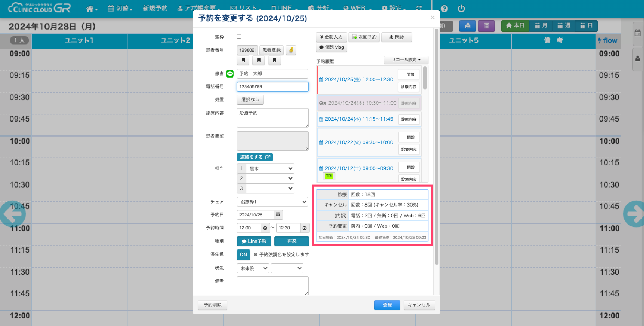This screenshot has height=326, width=644.
Task: Click the yellow pin icon next to 患者登録
Action: (291, 50)
